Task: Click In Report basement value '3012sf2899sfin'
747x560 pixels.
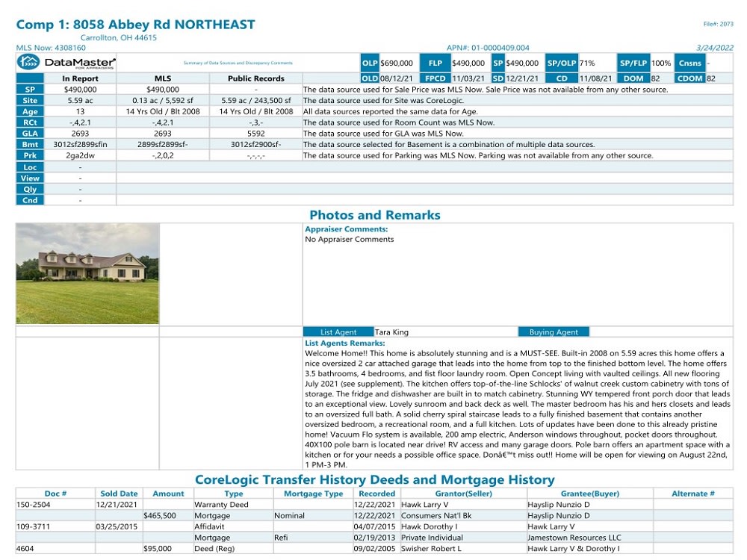Action: [80, 144]
